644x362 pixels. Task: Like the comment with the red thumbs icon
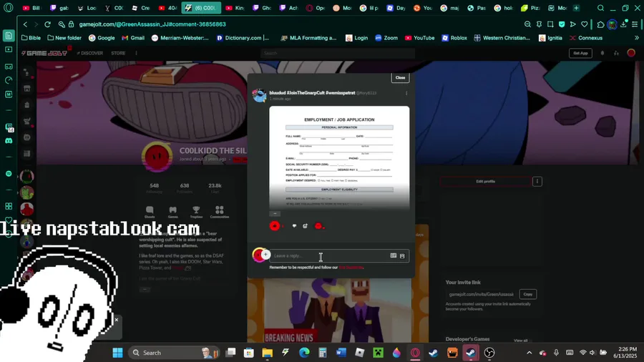click(275, 226)
